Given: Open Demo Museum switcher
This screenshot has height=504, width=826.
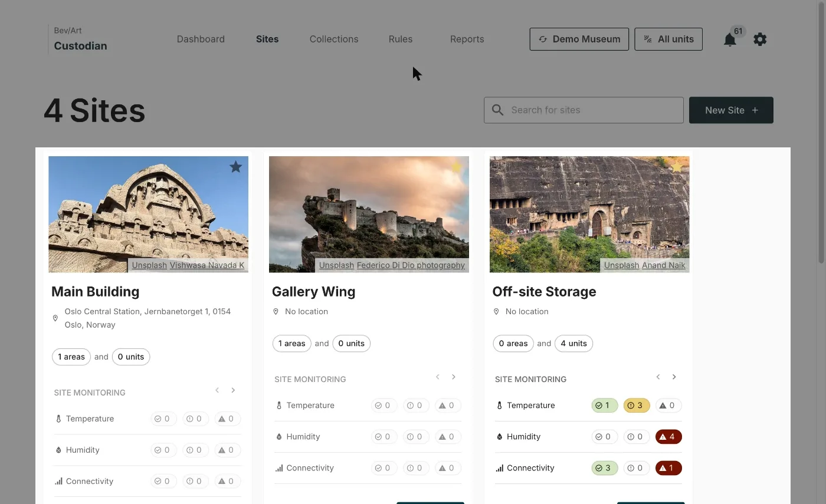Looking at the screenshot, I should tap(579, 39).
